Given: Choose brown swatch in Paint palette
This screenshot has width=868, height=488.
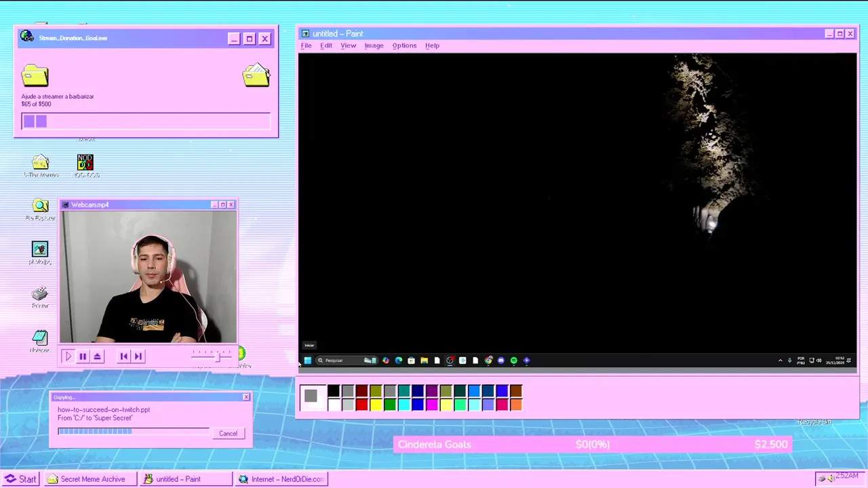Looking at the screenshot, I should pyautogui.click(x=516, y=391).
